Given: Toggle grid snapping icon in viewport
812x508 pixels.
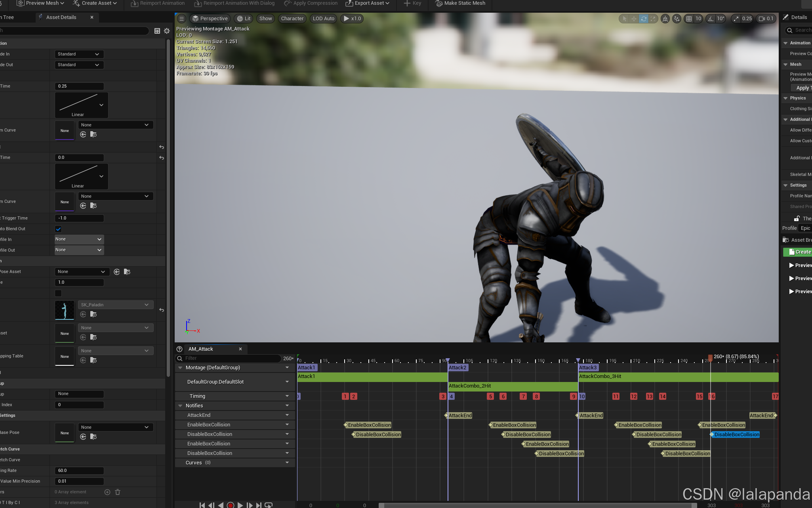Looking at the screenshot, I should click(x=689, y=19).
